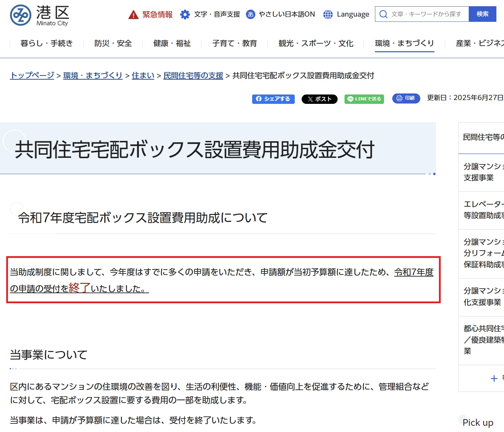Send the page via LINE button
Screen dimensions: 504x432
tap(364, 99)
